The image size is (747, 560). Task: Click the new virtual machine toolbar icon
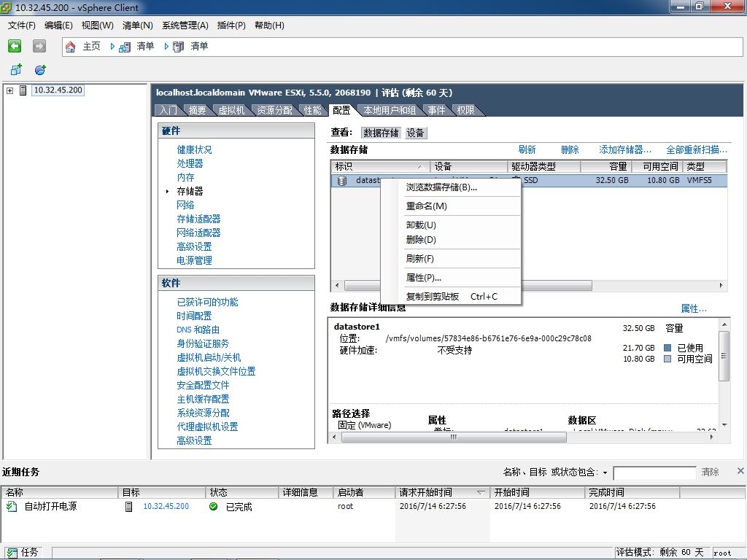16,69
